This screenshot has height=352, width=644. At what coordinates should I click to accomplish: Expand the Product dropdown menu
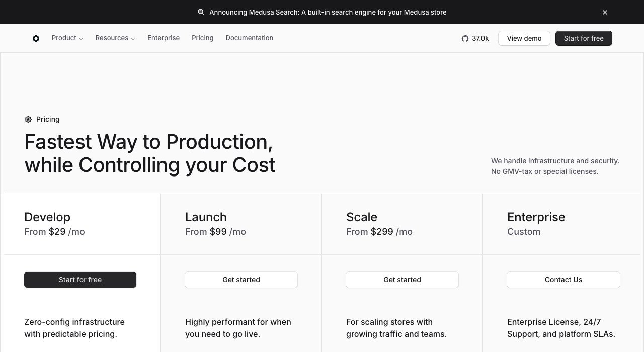point(67,38)
